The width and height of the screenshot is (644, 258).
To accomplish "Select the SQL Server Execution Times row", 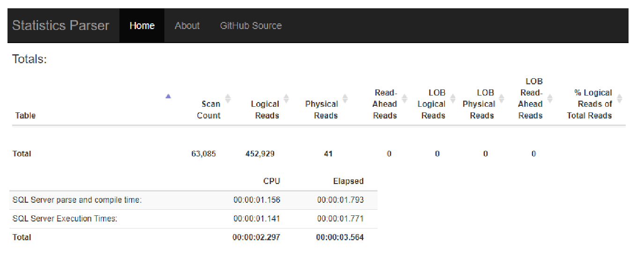I will point(65,219).
